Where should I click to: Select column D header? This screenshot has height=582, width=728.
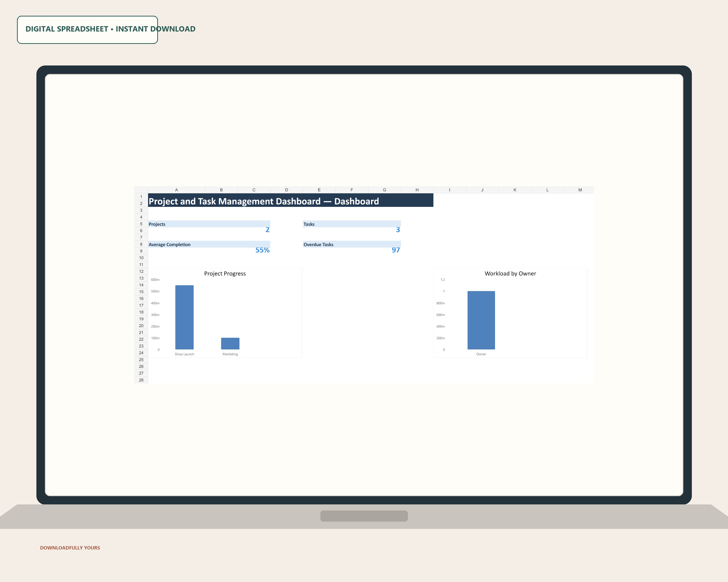pos(287,190)
